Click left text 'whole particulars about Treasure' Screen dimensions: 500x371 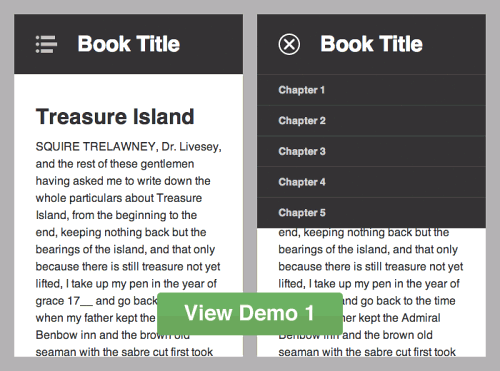pos(119,198)
